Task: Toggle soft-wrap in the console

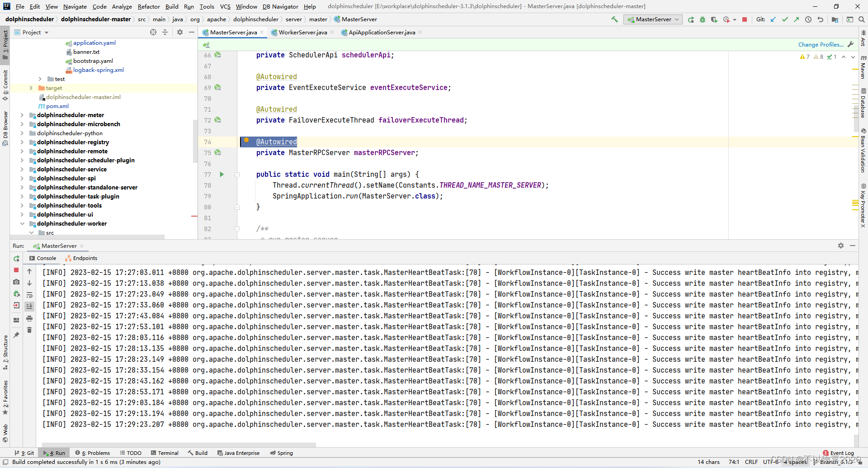Action: pyautogui.click(x=29, y=295)
